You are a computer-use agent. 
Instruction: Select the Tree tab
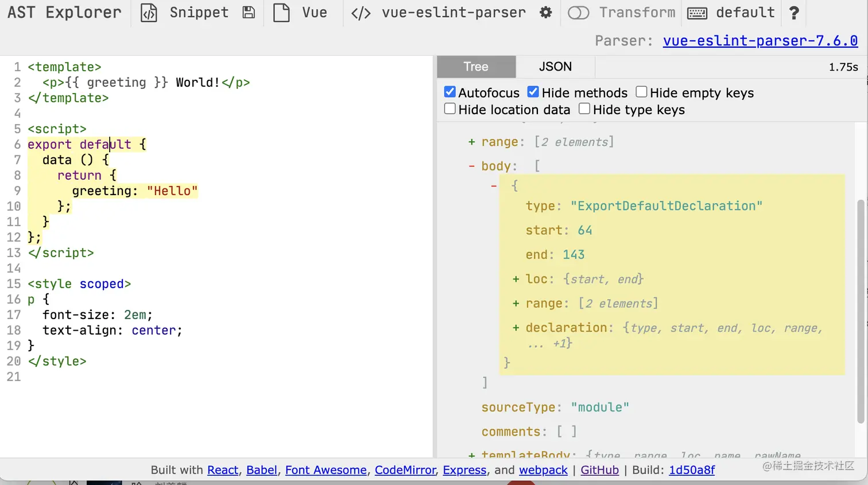tap(476, 67)
